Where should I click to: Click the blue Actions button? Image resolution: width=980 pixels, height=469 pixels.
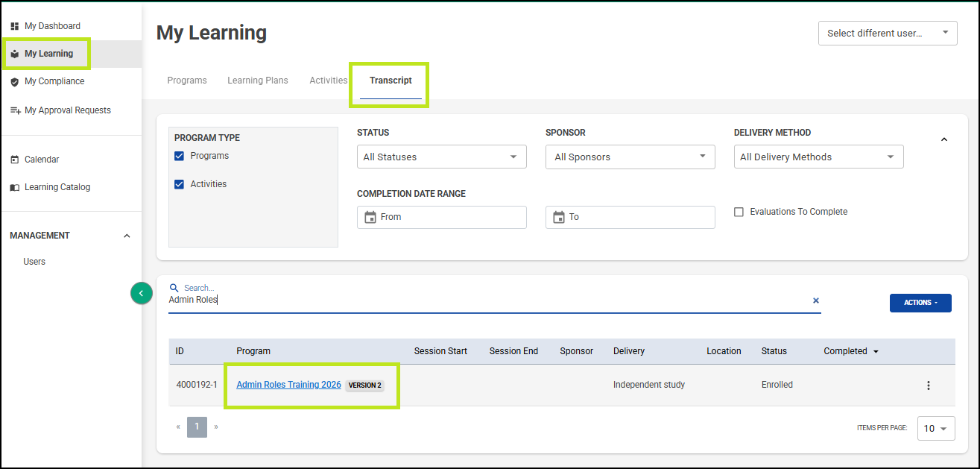click(x=920, y=303)
